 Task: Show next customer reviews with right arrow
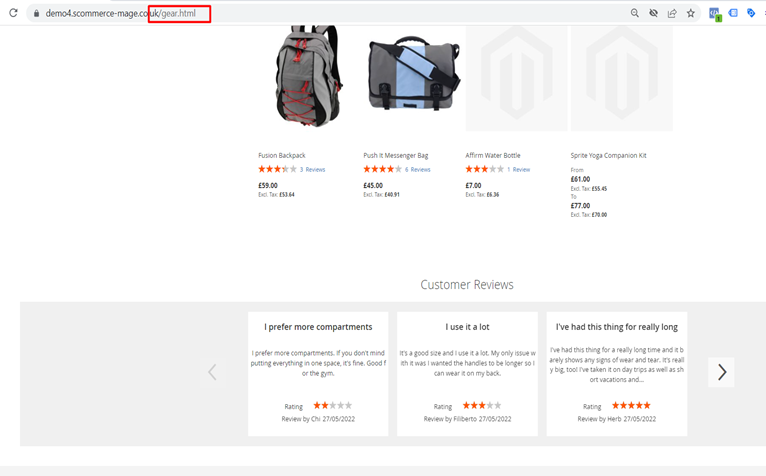point(721,373)
